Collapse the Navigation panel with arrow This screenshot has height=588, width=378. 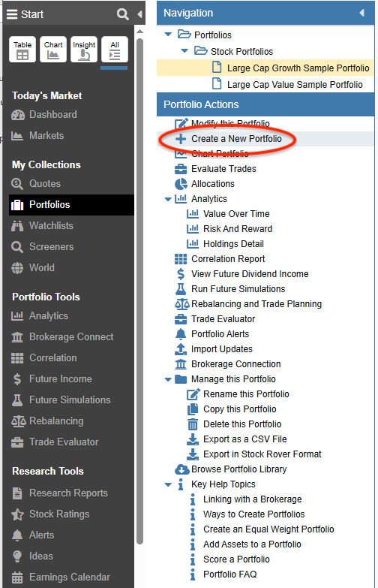[x=362, y=13]
